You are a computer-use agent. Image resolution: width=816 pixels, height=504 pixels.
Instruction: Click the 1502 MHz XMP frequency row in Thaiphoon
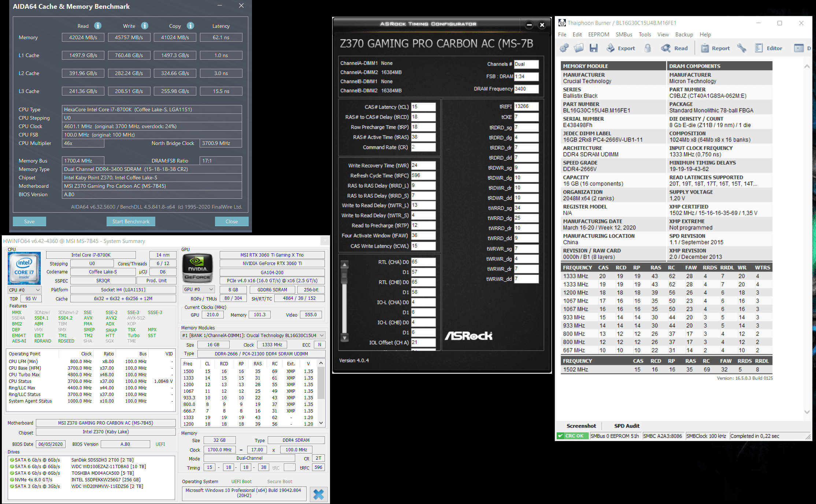667,369
